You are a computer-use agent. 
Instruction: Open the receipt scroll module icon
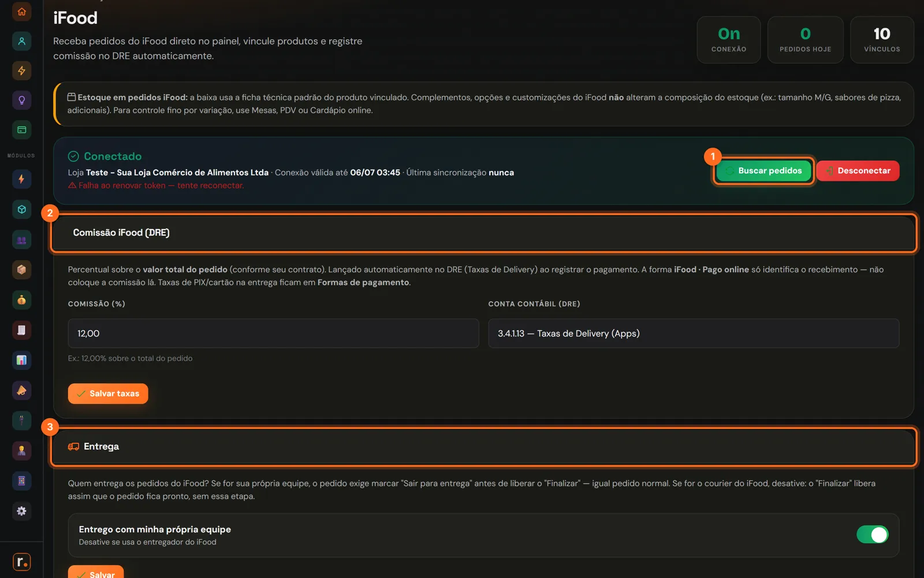(21, 330)
